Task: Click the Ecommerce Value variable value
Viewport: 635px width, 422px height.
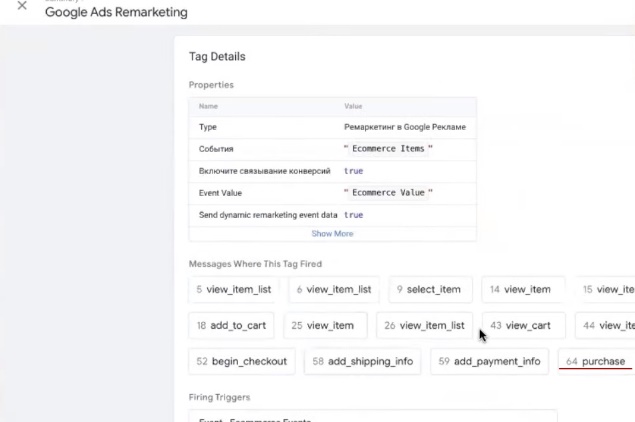Action: coord(388,192)
